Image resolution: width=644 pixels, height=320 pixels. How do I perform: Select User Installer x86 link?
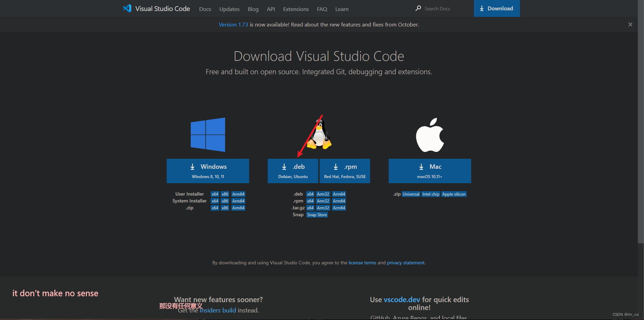click(225, 194)
